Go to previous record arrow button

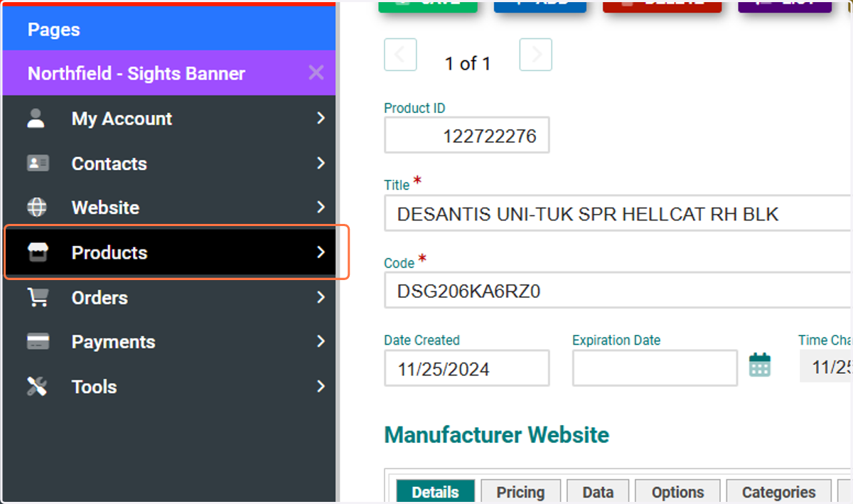[x=400, y=55]
